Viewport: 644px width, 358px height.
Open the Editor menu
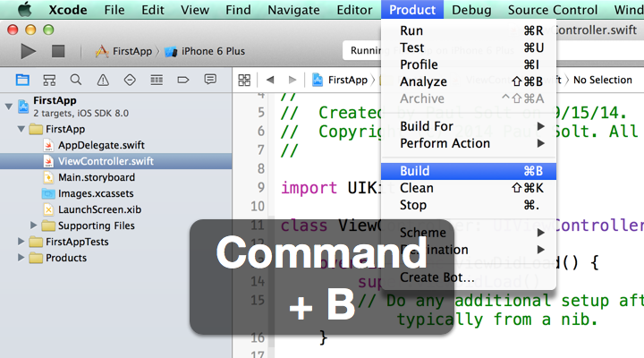[354, 10]
